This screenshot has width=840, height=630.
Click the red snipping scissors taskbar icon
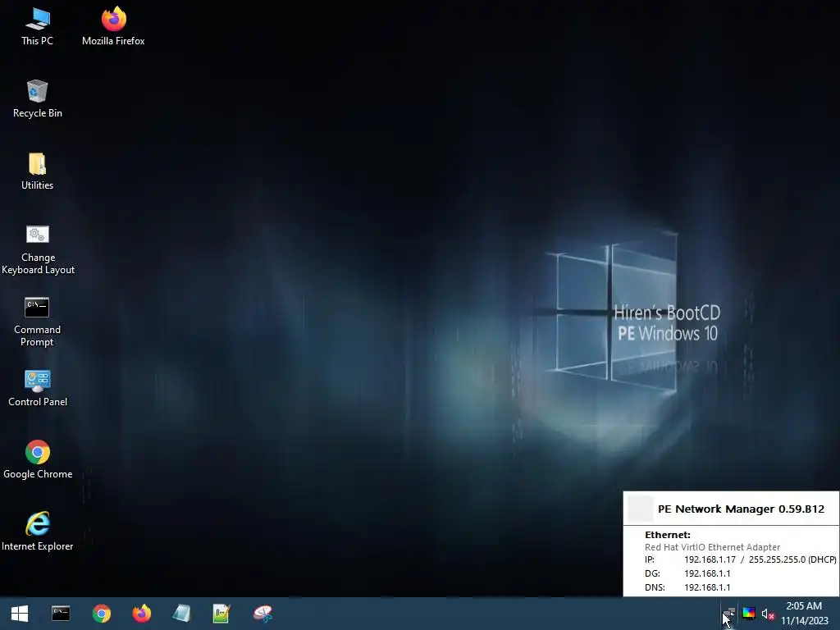[x=262, y=614]
